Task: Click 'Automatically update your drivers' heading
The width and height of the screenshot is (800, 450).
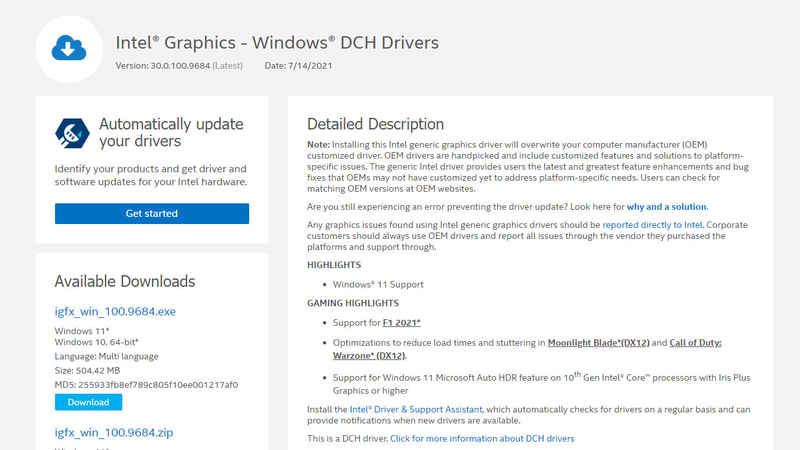Action: tap(171, 132)
